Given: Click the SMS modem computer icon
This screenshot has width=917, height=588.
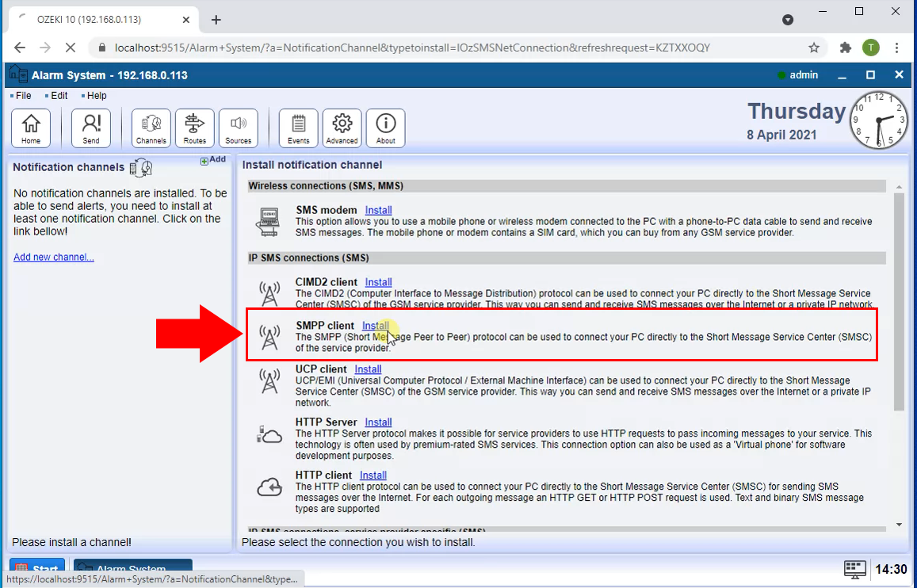Looking at the screenshot, I should click(x=268, y=222).
